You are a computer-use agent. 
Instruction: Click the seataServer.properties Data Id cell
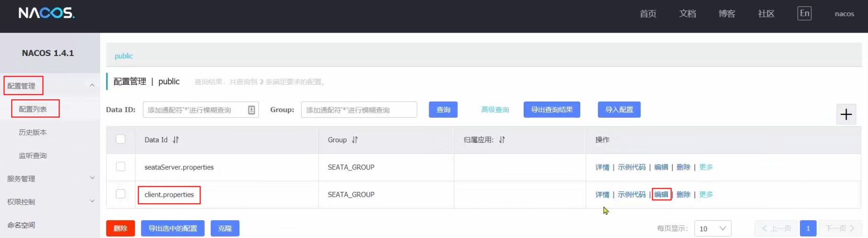[179, 167]
